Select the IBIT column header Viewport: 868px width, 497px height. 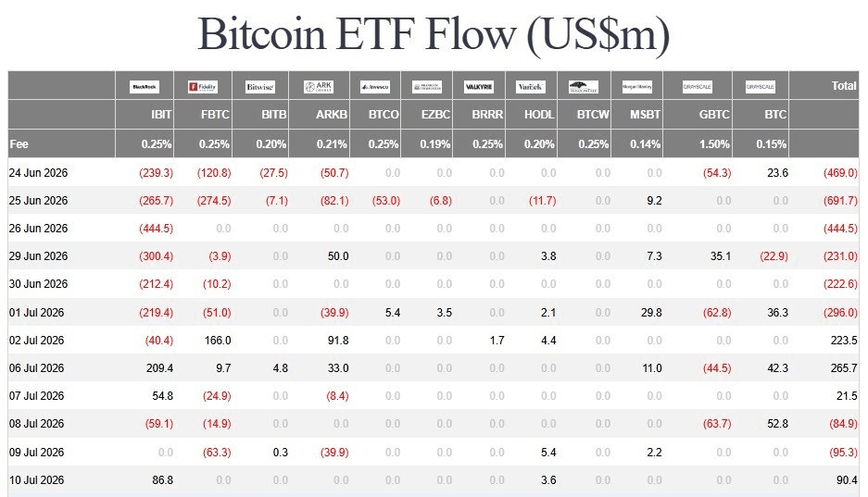(x=161, y=115)
